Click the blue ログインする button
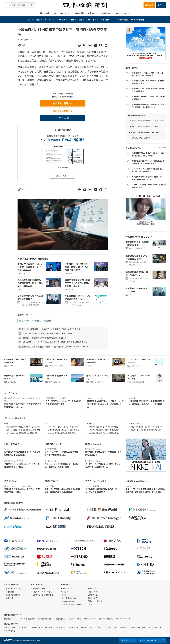The image size is (170, 644). click(63, 118)
